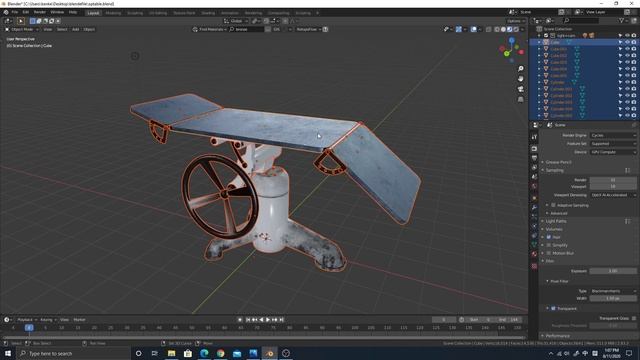Expand the Performance panel
The height and width of the screenshot is (360, 640).
tap(557, 336)
